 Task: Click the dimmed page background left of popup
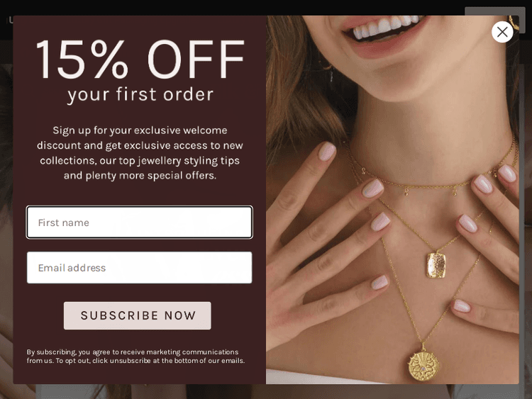tap(6, 217)
